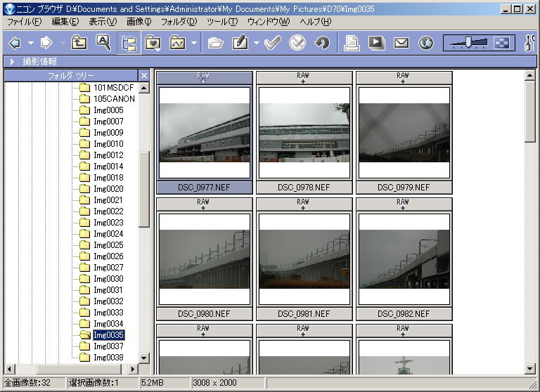Open the Back arrow history dropdown
Image resolution: width=540 pixels, height=392 pixels.
click(x=31, y=43)
